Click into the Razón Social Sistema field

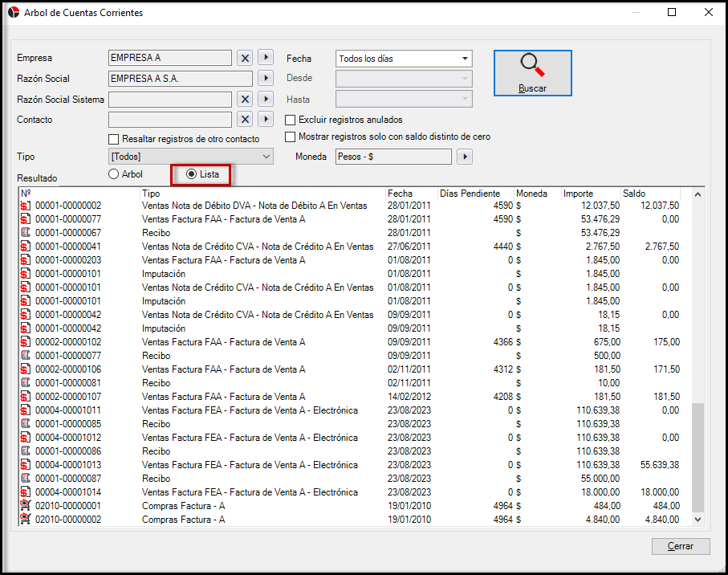pyautogui.click(x=170, y=99)
